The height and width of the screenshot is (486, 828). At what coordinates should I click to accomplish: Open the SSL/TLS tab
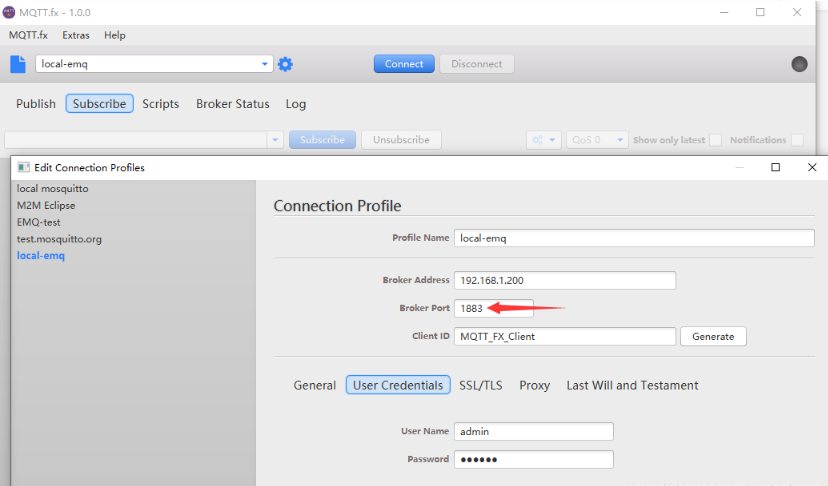click(x=481, y=385)
